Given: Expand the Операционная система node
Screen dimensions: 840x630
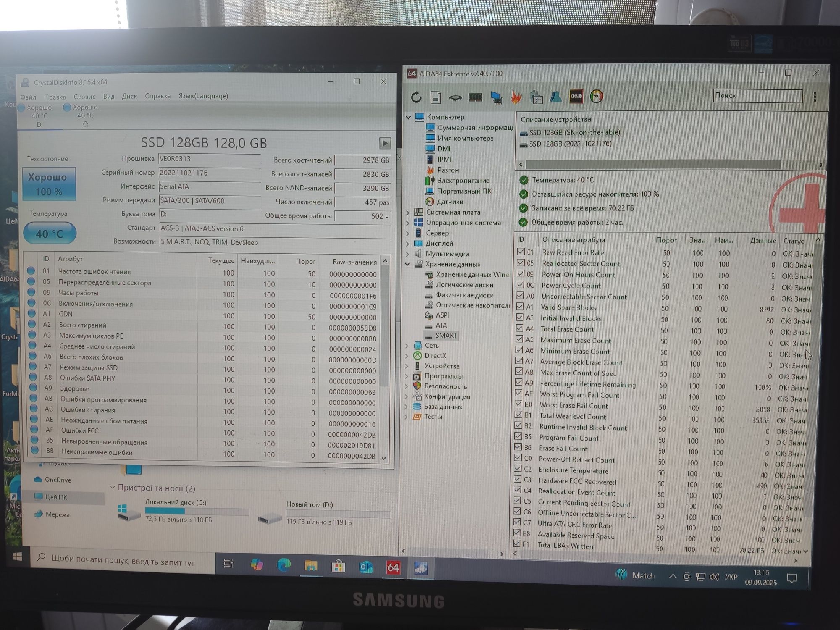Looking at the screenshot, I should click(x=407, y=223).
